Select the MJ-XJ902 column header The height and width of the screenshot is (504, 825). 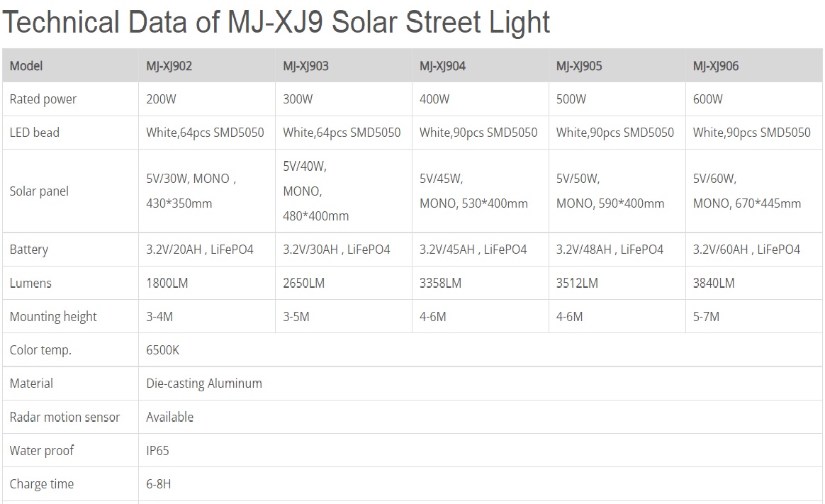pos(169,66)
